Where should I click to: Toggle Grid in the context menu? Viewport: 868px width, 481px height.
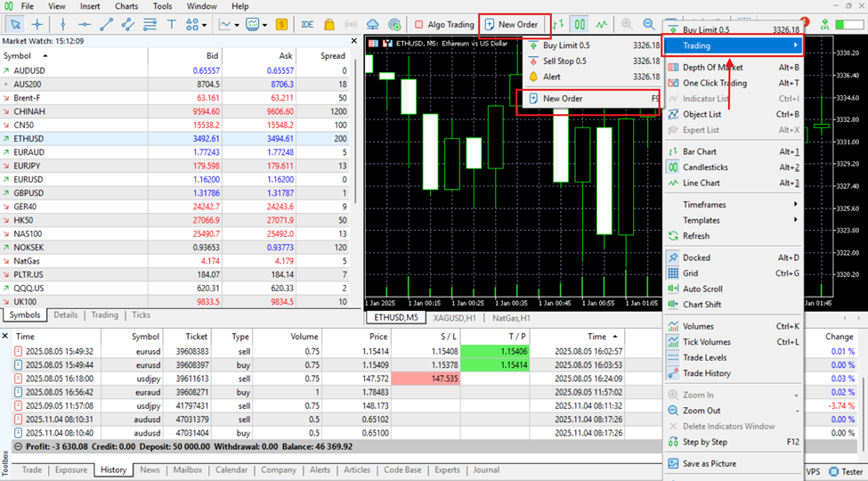[x=690, y=273]
